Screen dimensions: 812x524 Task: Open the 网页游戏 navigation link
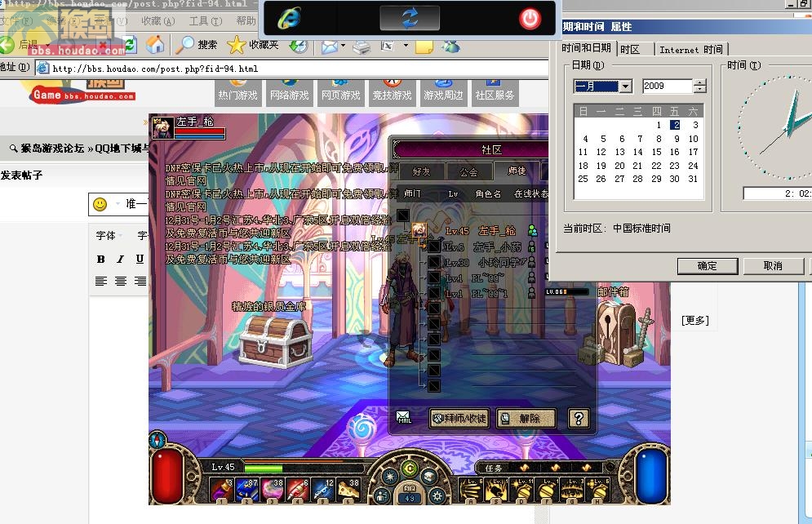pos(341,94)
